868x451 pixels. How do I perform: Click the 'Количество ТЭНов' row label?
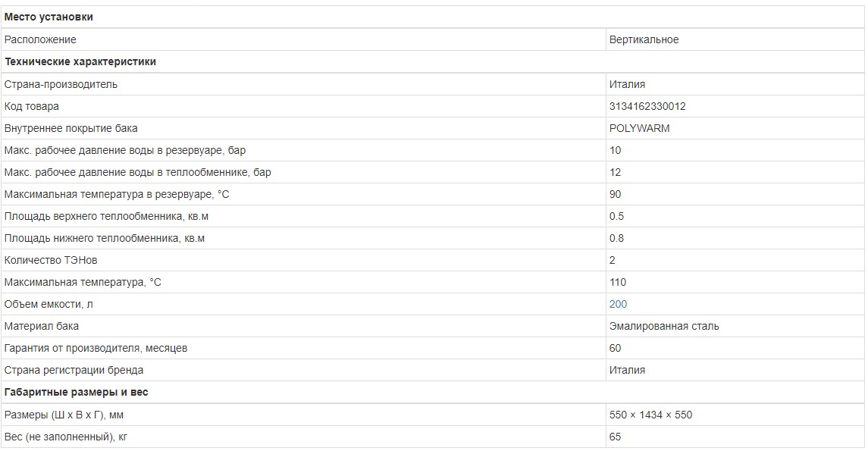pyautogui.click(x=51, y=260)
